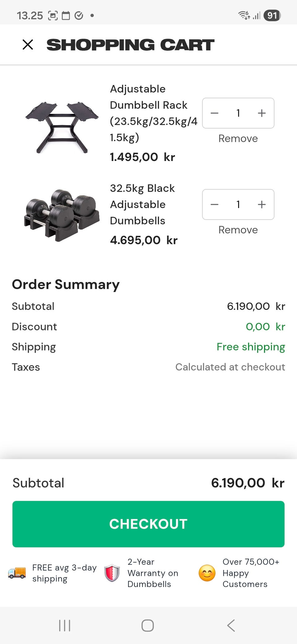The image size is (297, 644).
Task: Decrease Dumbbell Rack quantity with minus
Action: pos(214,113)
